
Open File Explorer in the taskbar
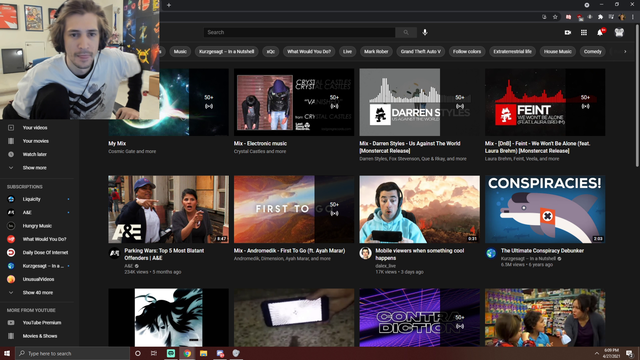point(203,353)
